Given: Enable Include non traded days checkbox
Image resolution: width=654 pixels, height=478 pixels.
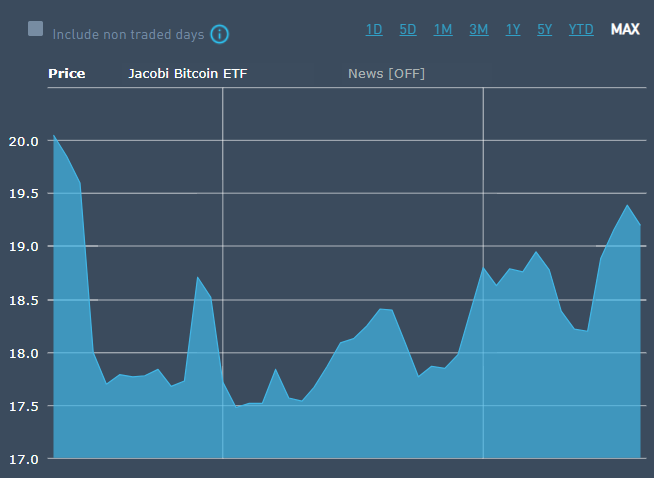Looking at the screenshot, I should click(36, 29).
